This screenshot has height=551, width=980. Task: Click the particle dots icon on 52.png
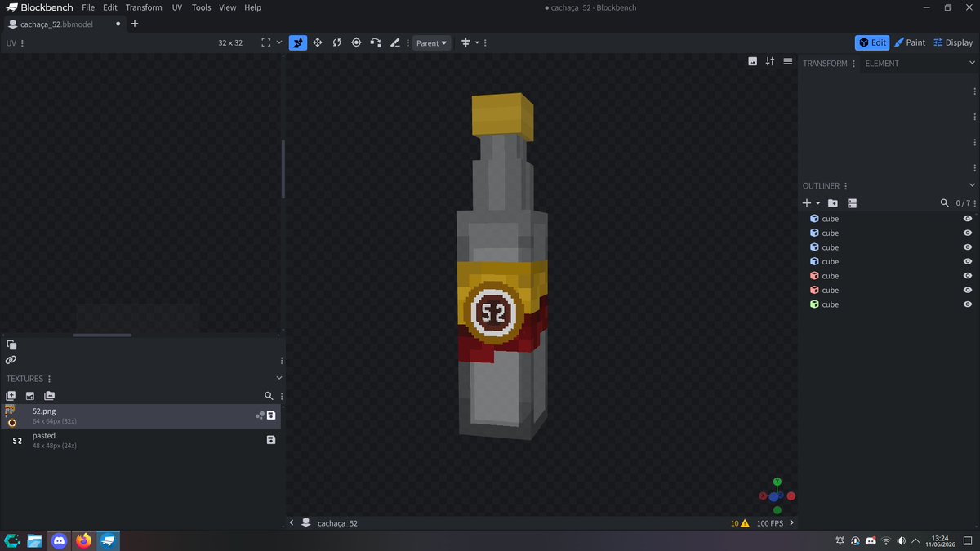(x=260, y=415)
